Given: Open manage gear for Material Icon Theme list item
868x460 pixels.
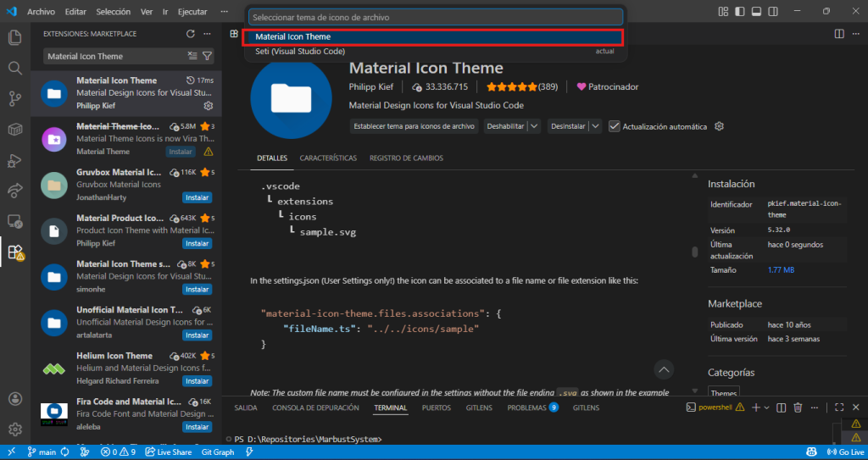Looking at the screenshot, I should (x=209, y=105).
